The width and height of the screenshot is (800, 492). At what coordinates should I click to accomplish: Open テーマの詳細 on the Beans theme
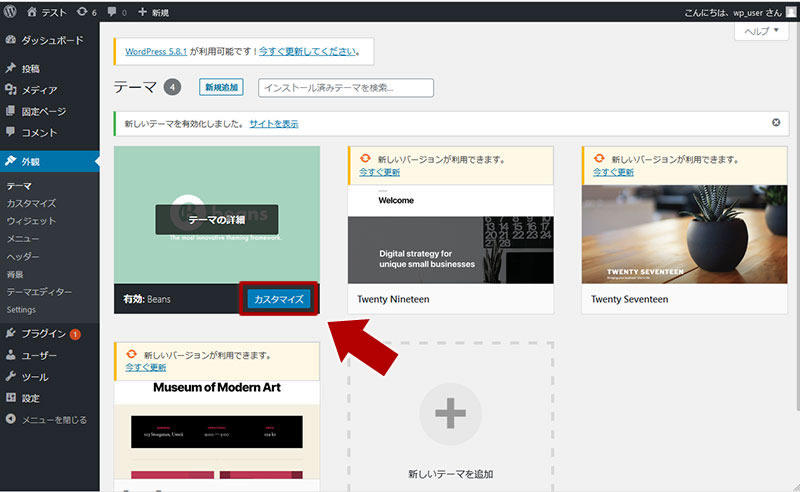tap(217, 219)
